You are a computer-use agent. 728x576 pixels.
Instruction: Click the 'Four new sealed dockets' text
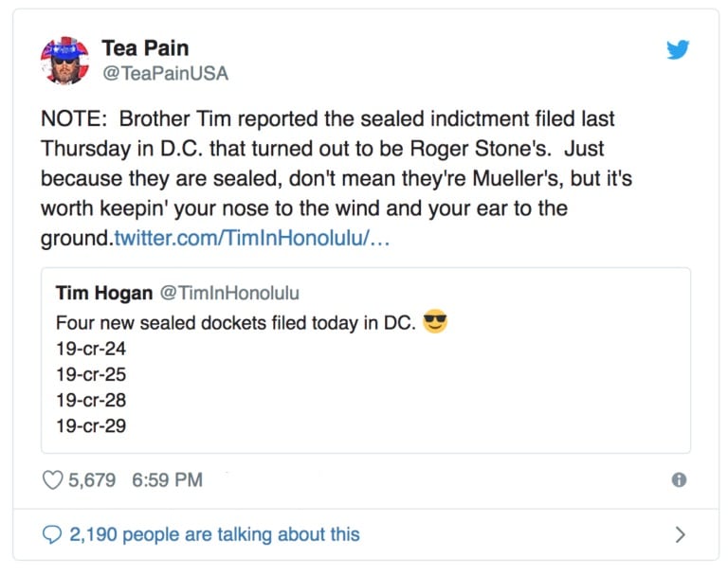[235, 322]
